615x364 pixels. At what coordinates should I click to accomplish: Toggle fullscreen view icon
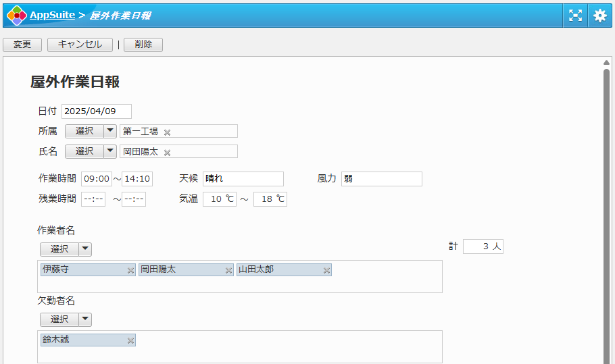tap(575, 16)
